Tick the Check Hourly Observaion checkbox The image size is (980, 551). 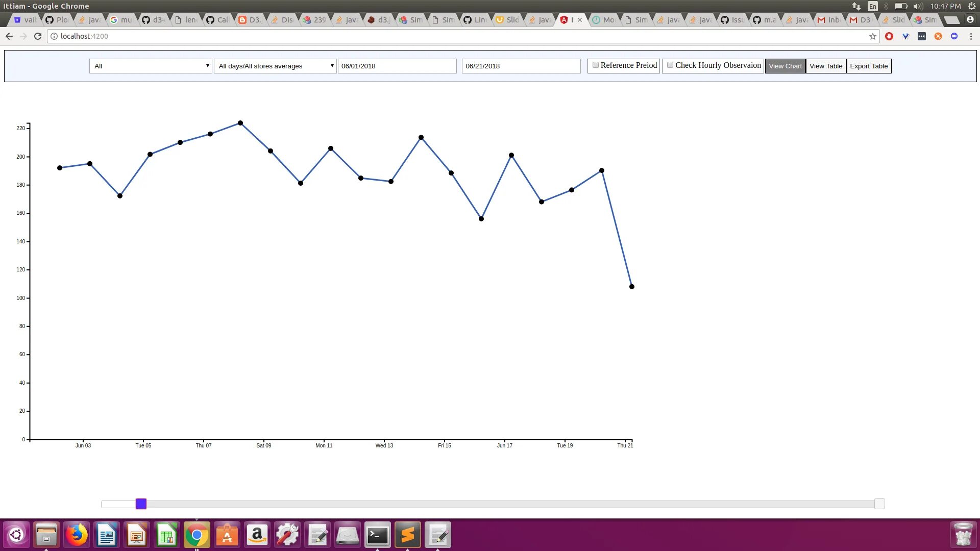tap(670, 65)
